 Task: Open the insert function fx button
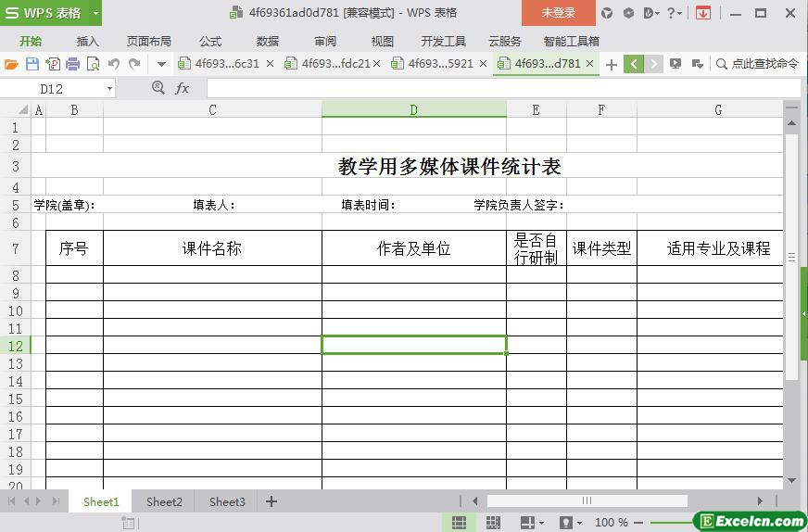[182, 88]
